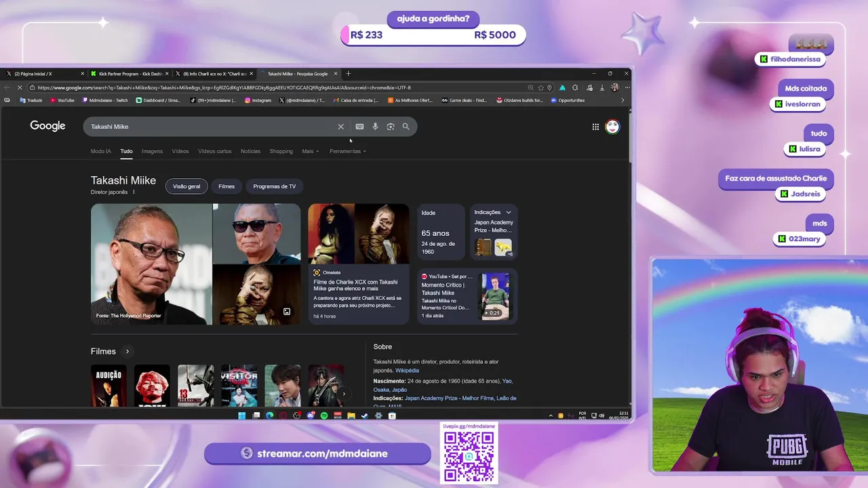868x488 pixels.
Task: Open the on-screen keyboard input tool
Action: click(359, 127)
